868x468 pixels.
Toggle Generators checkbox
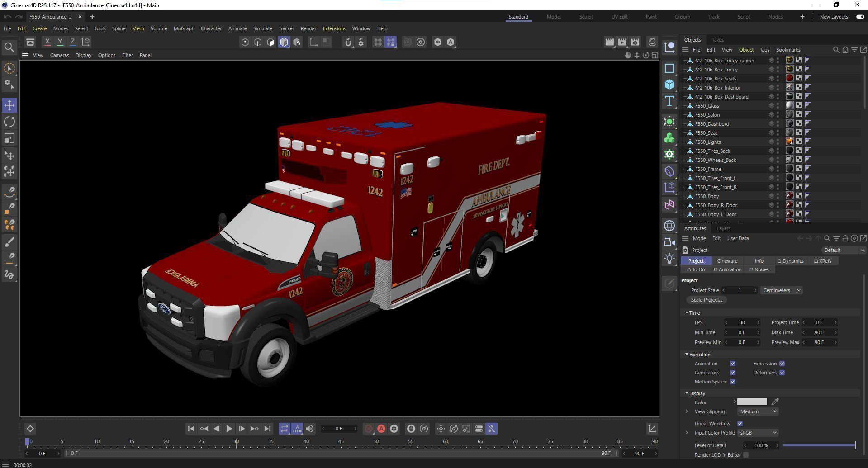(732, 373)
